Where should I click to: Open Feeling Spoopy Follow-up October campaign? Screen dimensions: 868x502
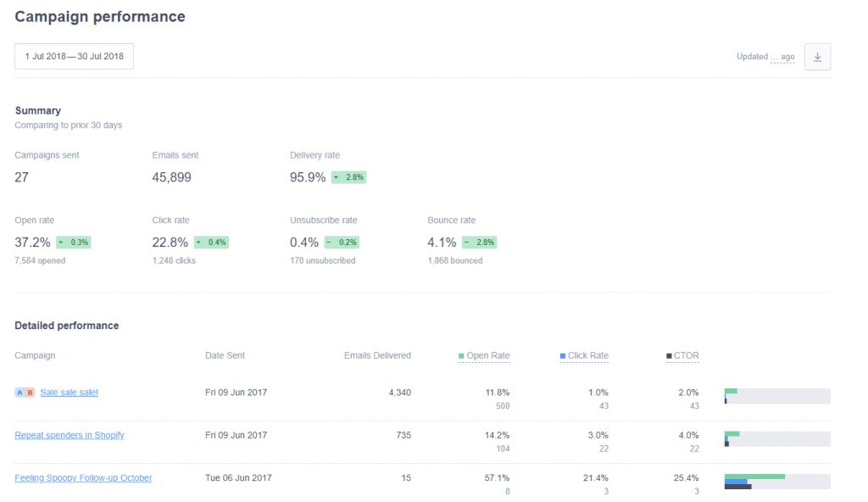pos(83,477)
